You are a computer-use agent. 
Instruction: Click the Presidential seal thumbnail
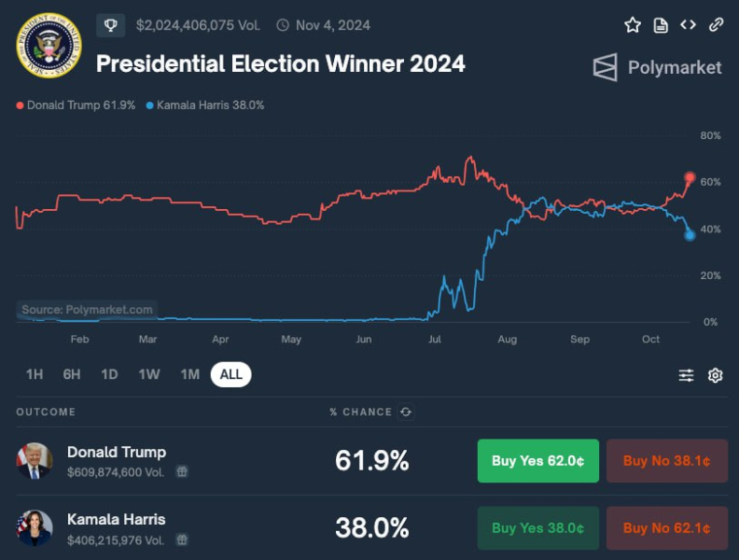tap(49, 46)
